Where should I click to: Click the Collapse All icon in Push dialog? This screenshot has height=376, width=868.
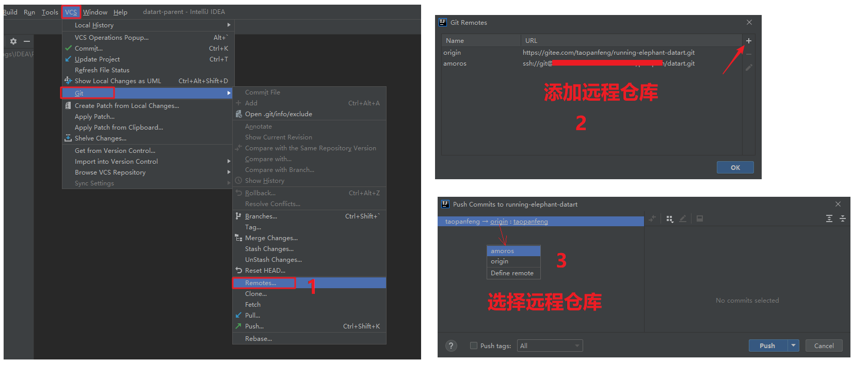(x=843, y=218)
